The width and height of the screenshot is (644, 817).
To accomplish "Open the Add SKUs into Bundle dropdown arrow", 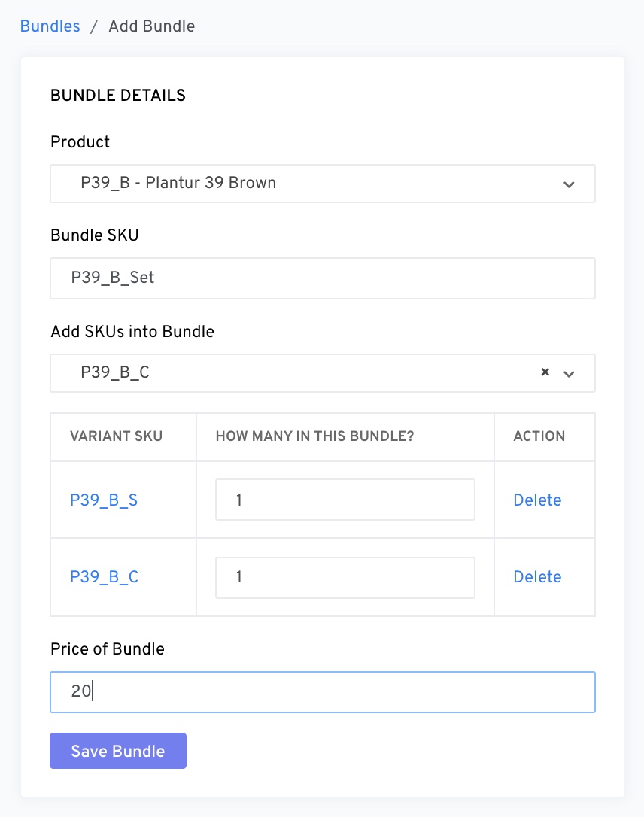I will (x=569, y=374).
